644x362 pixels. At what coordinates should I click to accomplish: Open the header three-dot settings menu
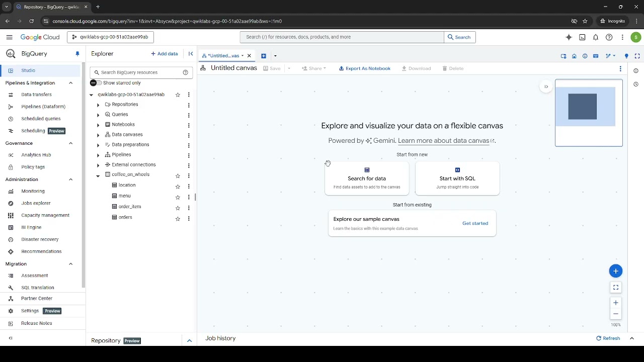pyautogui.click(x=622, y=37)
